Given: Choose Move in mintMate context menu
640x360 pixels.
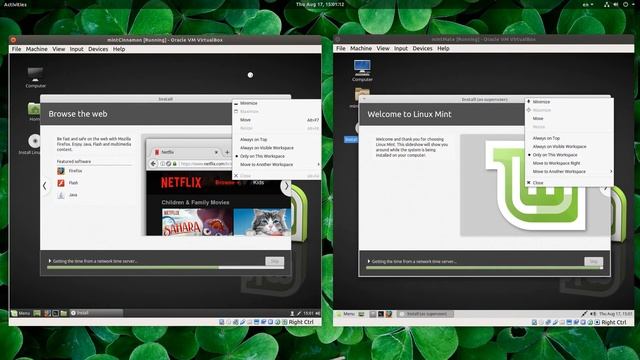Looking at the screenshot, I should [569, 118].
